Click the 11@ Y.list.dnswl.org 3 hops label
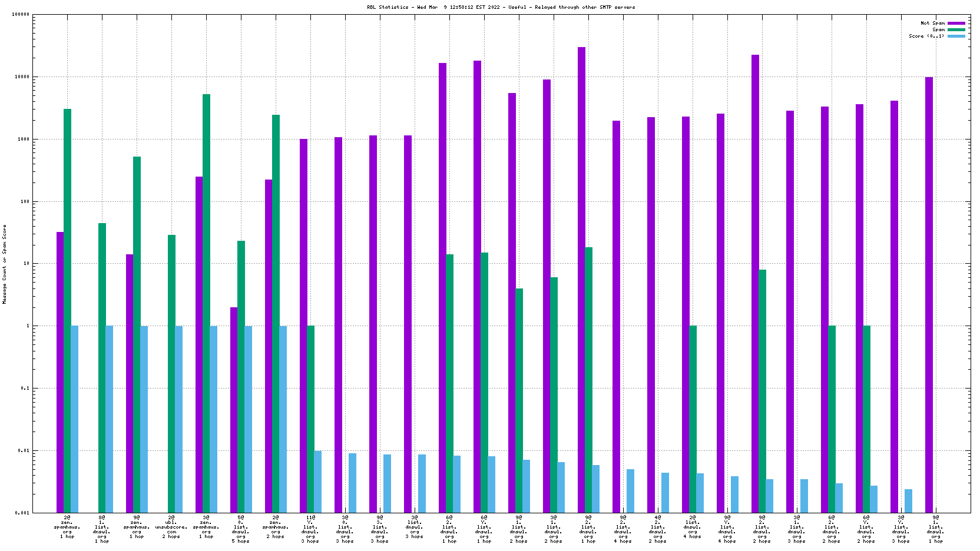 [x=310, y=529]
